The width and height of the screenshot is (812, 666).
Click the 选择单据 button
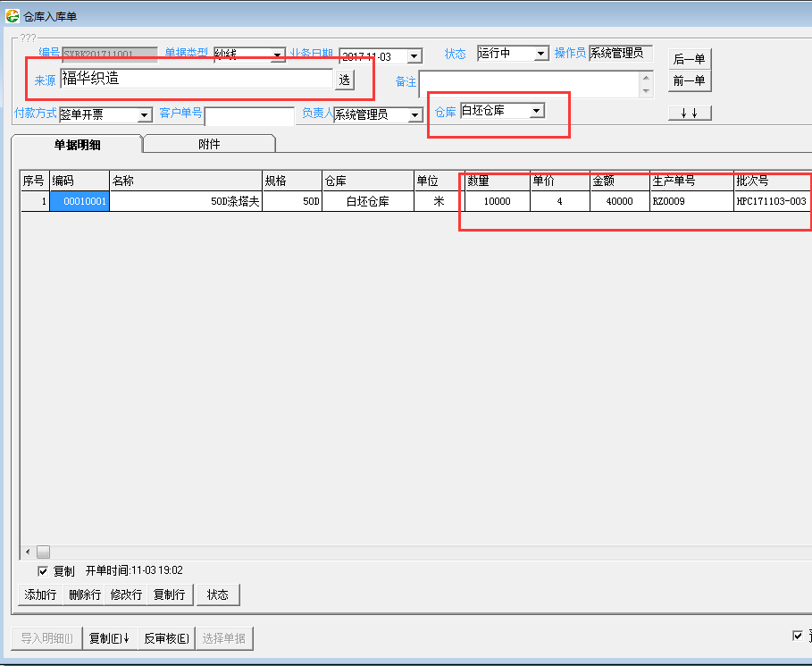tap(224, 638)
